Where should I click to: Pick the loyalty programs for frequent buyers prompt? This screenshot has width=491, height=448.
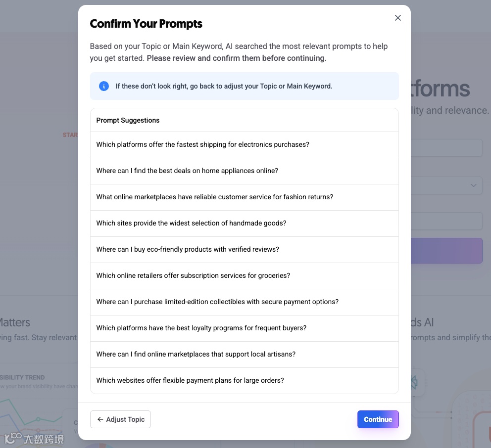pyautogui.click(x=201, y=328)
